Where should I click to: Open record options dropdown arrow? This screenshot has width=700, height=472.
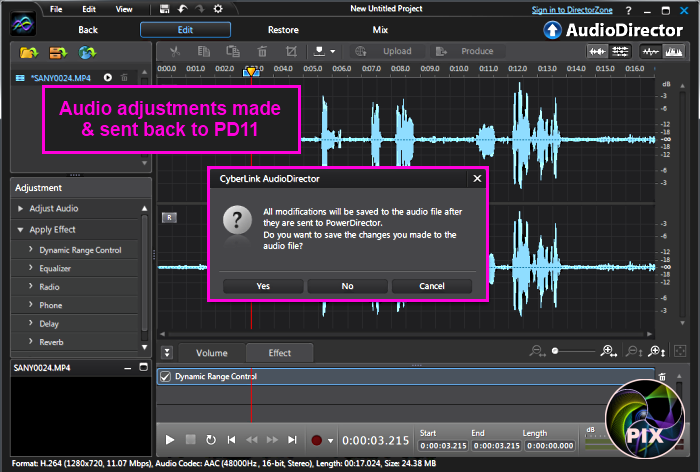(x=330, y=441)
